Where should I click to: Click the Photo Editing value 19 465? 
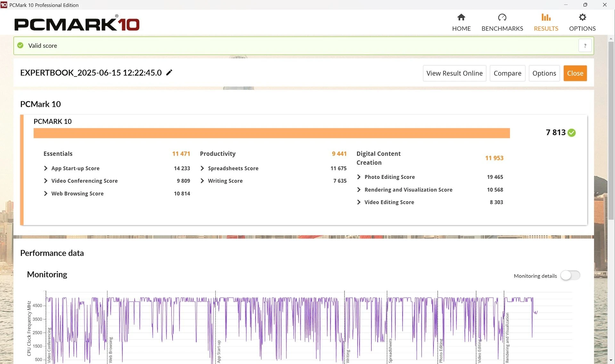pyautogui.click(x=495, y=177)
